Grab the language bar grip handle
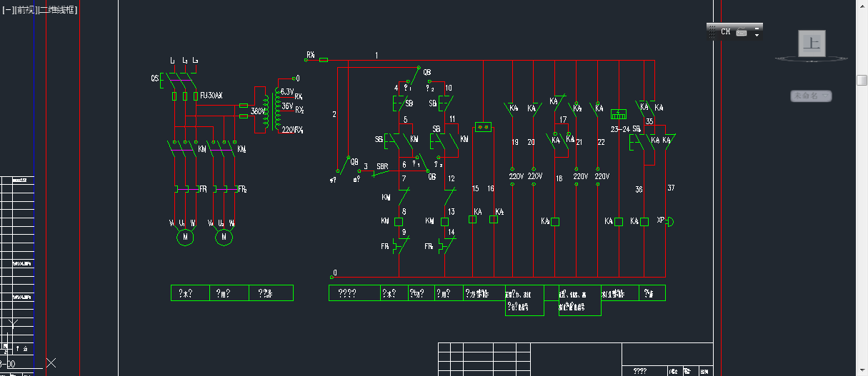The width and height of the screenshot is (868, 376). coord(712,31)
